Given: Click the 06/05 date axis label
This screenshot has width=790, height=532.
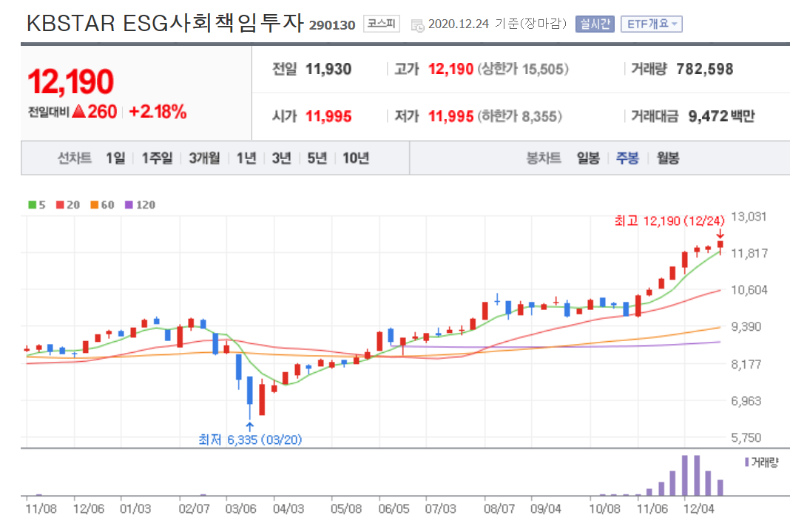Looking at the screenshot, I should [394, 509].
